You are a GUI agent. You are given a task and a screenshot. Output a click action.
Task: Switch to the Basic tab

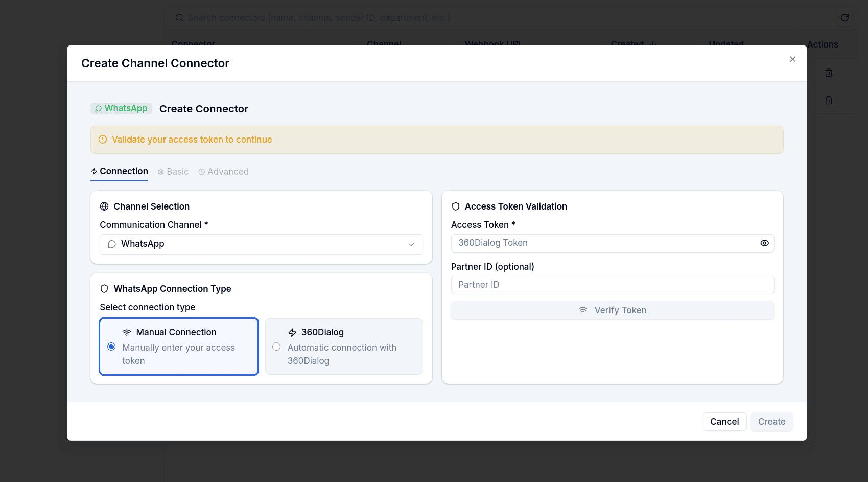coord(173,172)
